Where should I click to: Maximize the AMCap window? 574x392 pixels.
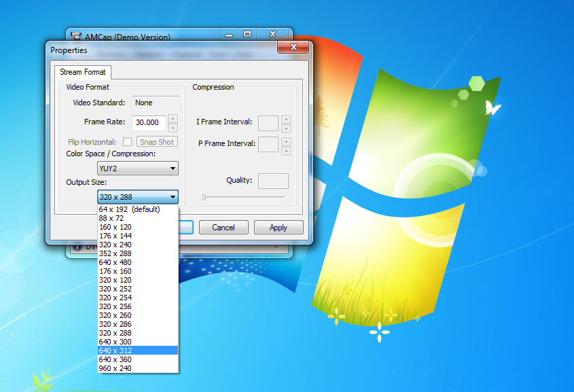[x=247, y=35]
